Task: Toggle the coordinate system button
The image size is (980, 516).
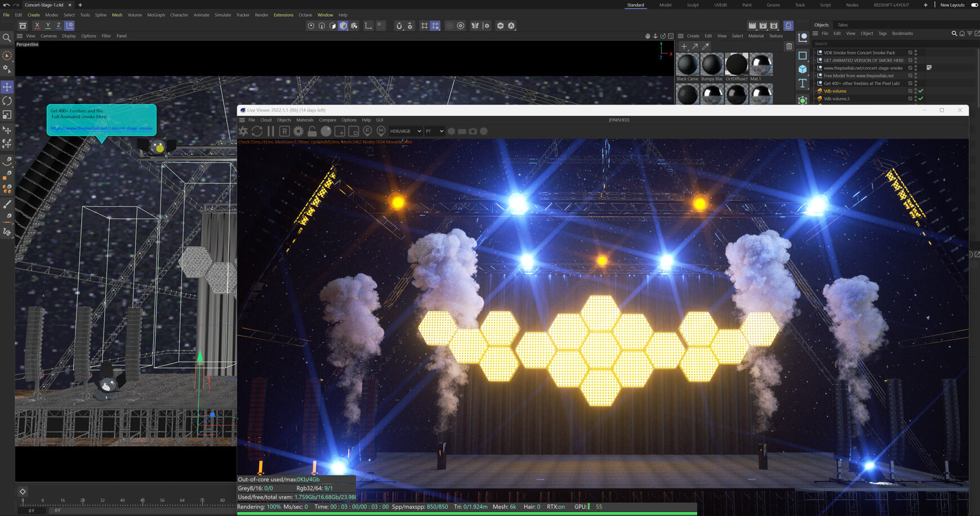Action: click(69, 25)
